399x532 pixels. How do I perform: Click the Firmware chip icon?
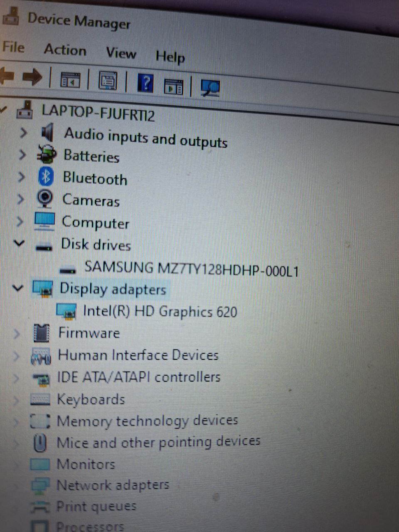point(42,333)
